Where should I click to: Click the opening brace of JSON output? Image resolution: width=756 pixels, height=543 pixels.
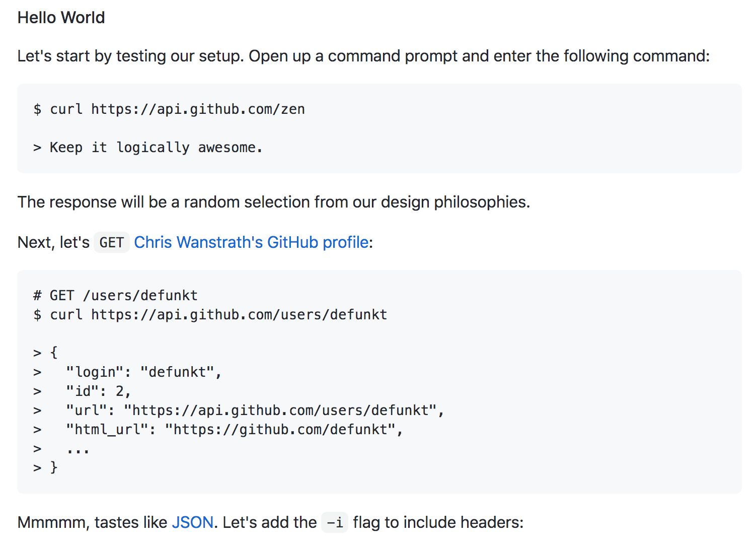[x=54, y=353]
